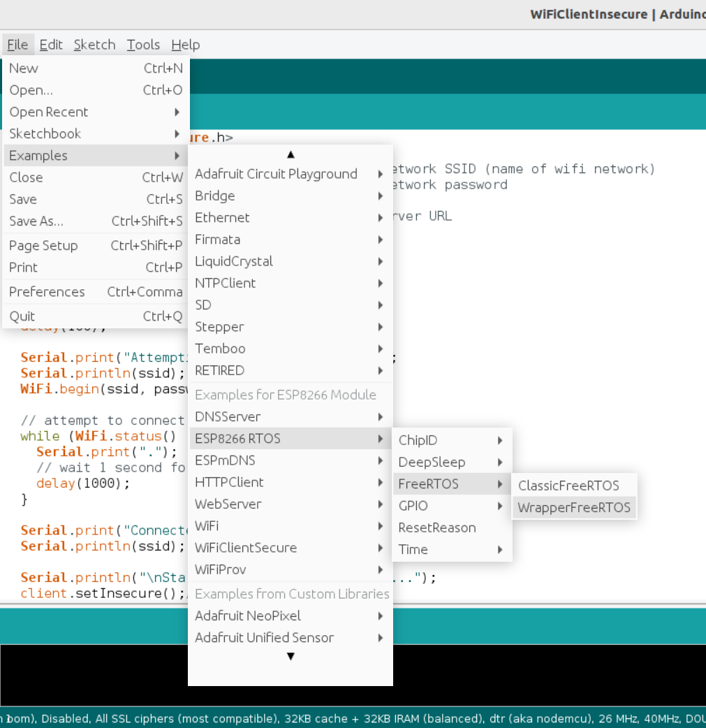Viewport: 706px width, 728px height.
Task: Open WrapperFreeRTOS example
Action: click(574, 507)
